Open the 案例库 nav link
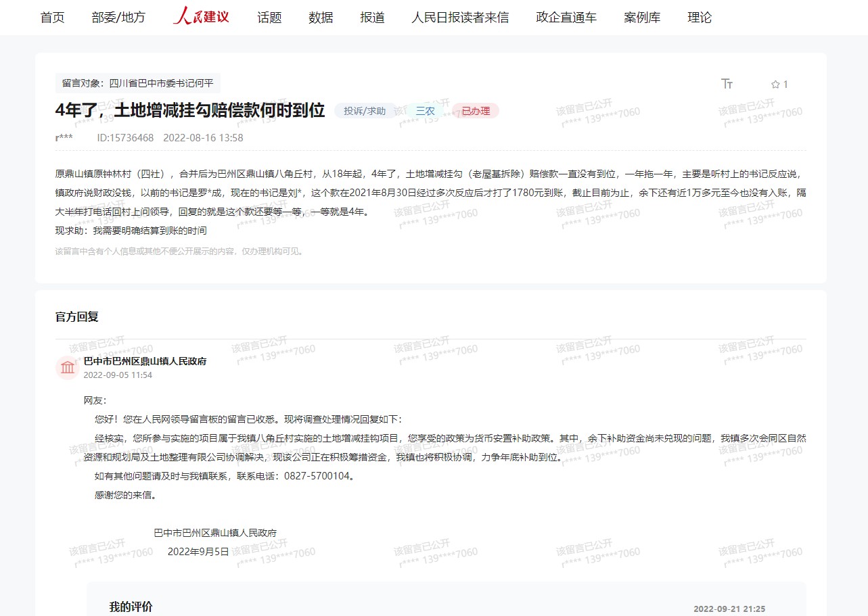Image resolution: width=868 pixels, height=616 pixels. pyautogui.click(x=642, y=18)
